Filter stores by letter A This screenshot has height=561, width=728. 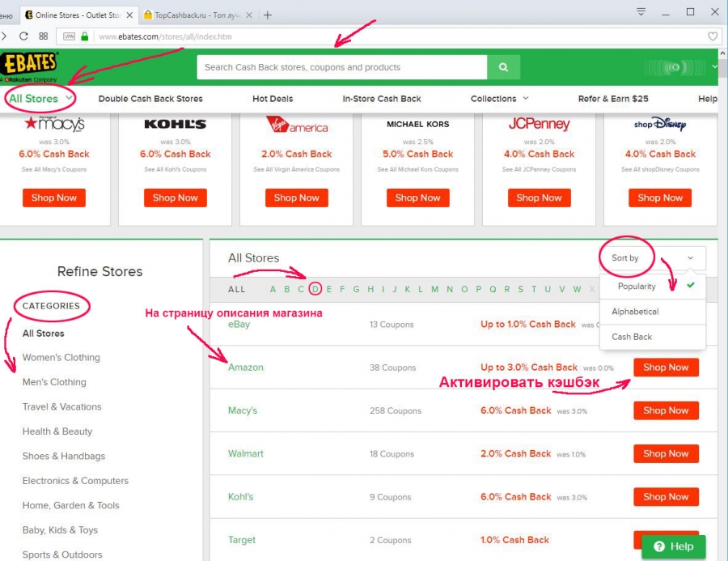click(x=273, y=289)
